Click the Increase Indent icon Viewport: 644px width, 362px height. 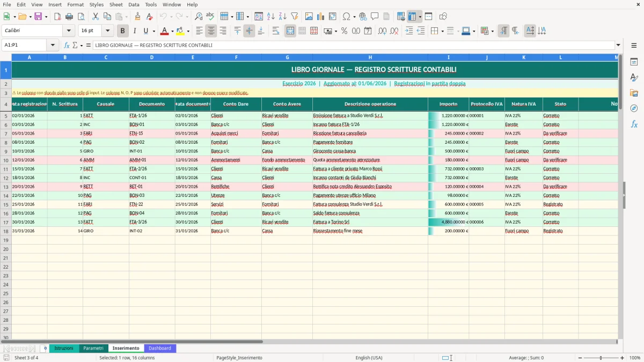(x=409, y=31)
